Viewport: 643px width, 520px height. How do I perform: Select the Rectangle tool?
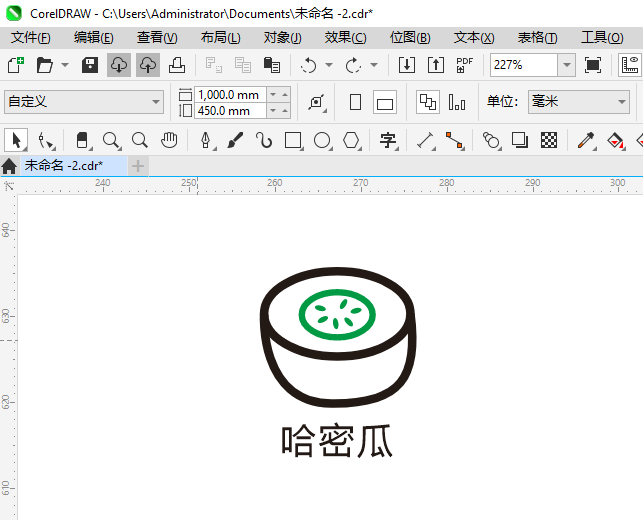coord(293,140)
